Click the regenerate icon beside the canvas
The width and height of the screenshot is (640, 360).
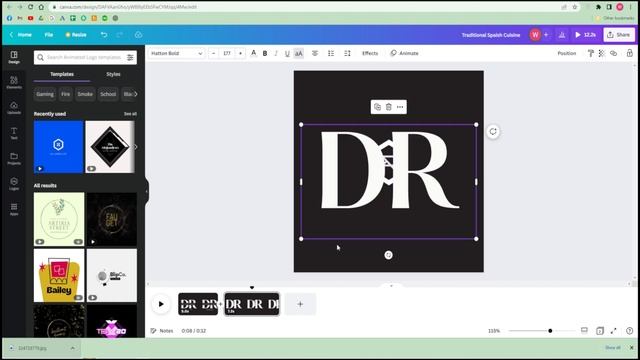click(x=493, y=131)
